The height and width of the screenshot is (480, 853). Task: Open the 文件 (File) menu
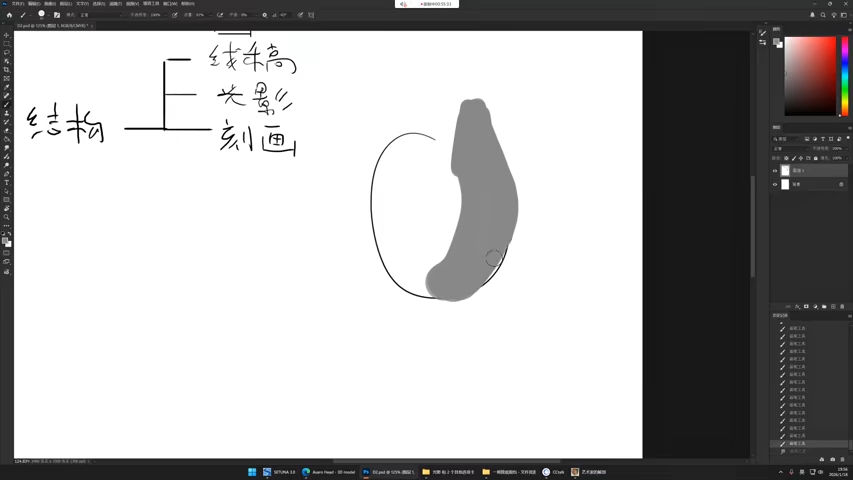tap(17, 4)
